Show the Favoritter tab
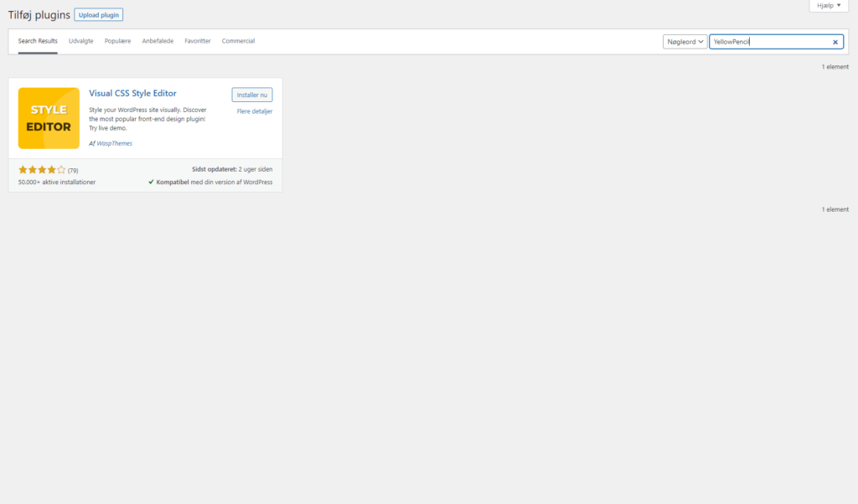This screenshot has width=858, height=504. point(198,41)
